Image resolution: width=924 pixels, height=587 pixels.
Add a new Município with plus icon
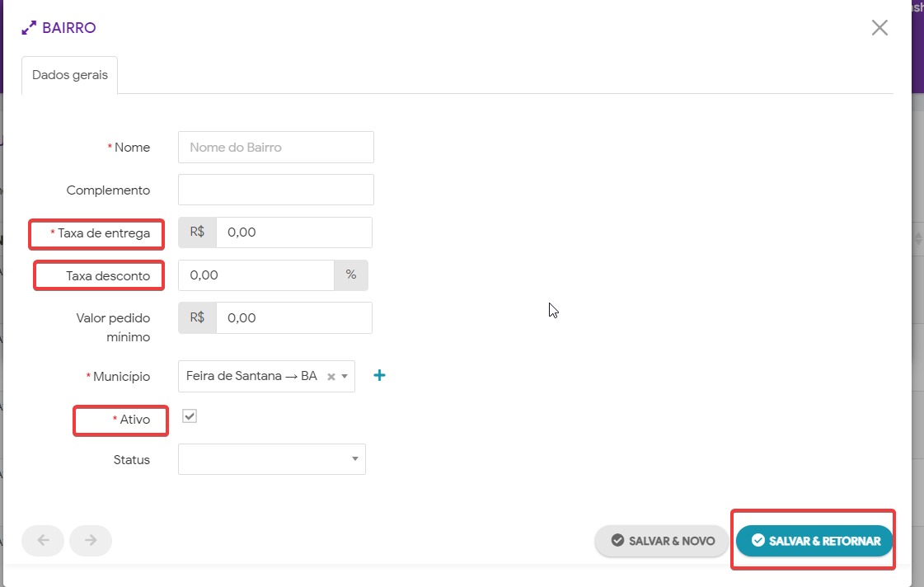click(x=379, y=376)
